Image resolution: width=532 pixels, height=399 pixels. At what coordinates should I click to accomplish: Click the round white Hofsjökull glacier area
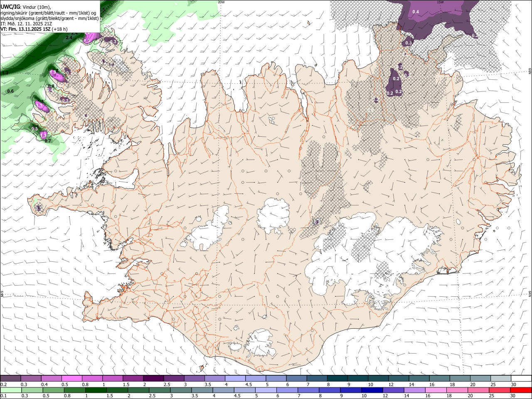(273, 216)
